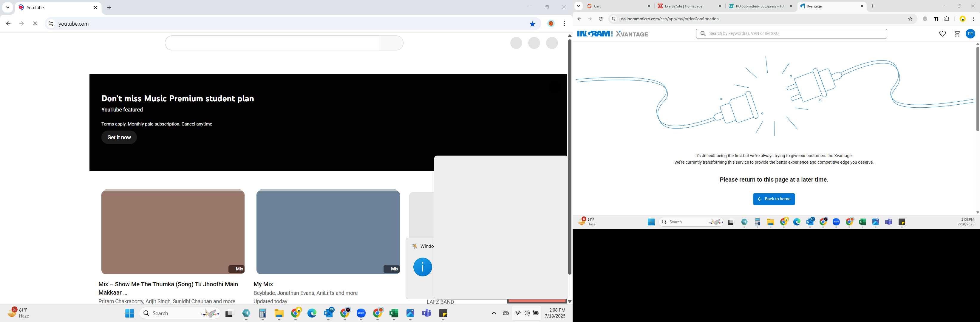Open Zoom from the right monitor taskbar

(x=836, y=222)
